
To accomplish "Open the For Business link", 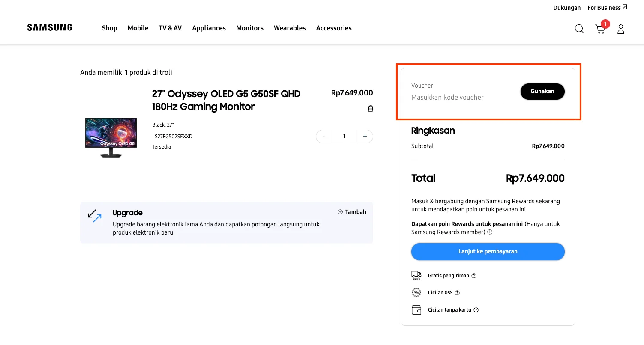I will click(607, 8).
